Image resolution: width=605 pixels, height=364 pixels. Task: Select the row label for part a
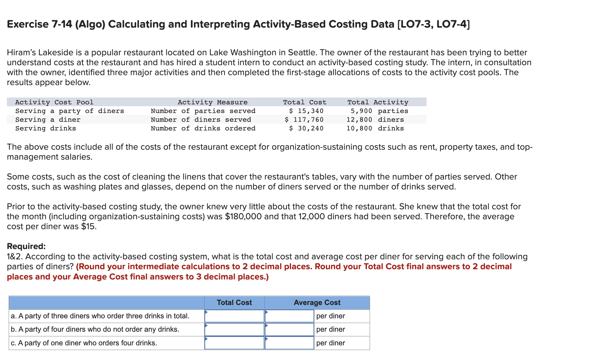point(100,316)
